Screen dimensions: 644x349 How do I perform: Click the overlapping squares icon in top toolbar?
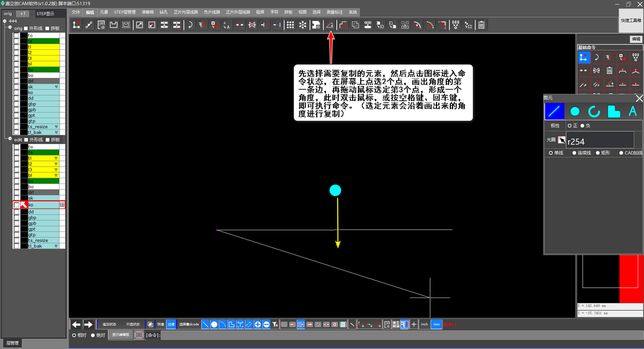coord(356,25)
